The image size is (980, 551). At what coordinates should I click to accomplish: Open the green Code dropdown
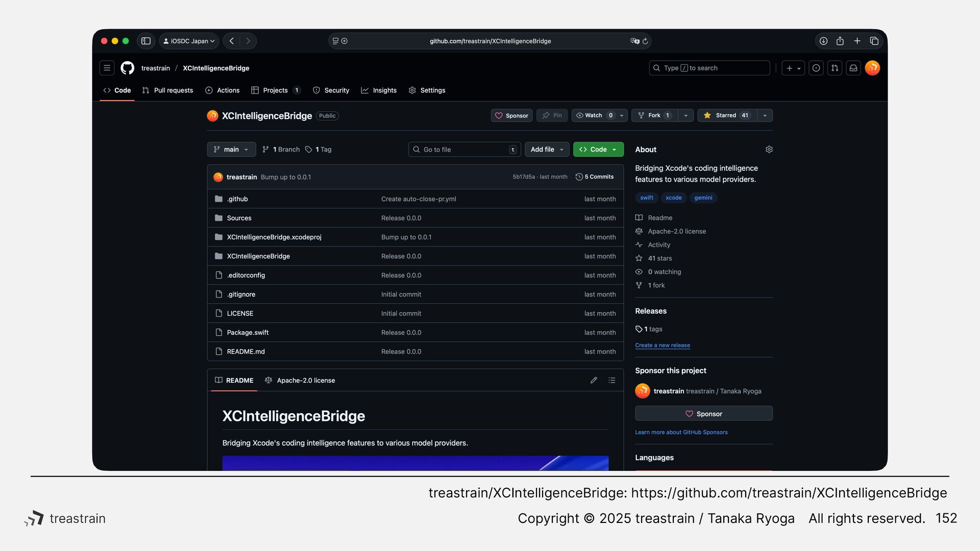coord(598,149)
